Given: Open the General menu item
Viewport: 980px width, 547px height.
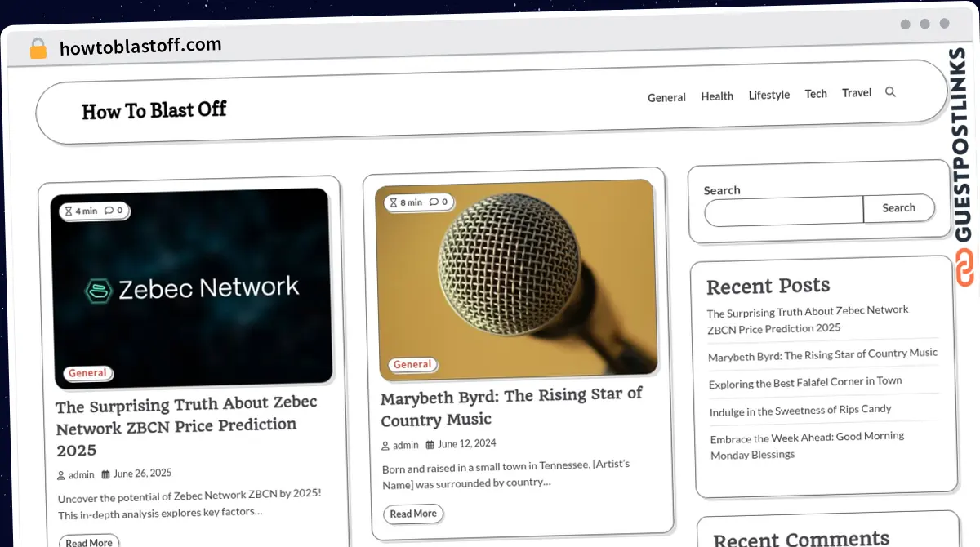Looking at the screenshot, I should pos(666,97).
